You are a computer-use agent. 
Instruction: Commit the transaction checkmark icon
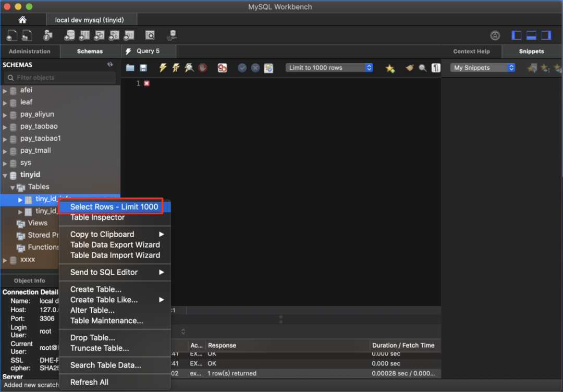242,68
